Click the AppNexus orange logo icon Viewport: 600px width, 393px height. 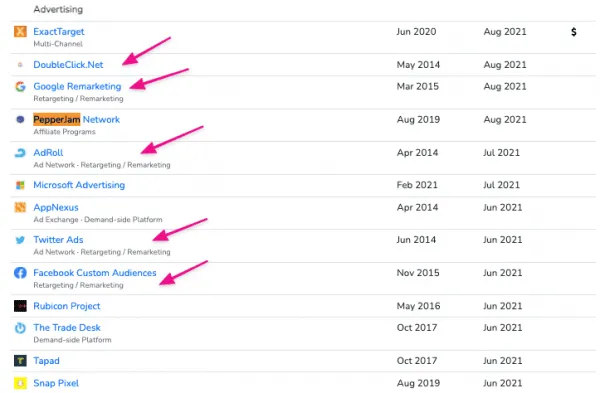pos(20,207)
